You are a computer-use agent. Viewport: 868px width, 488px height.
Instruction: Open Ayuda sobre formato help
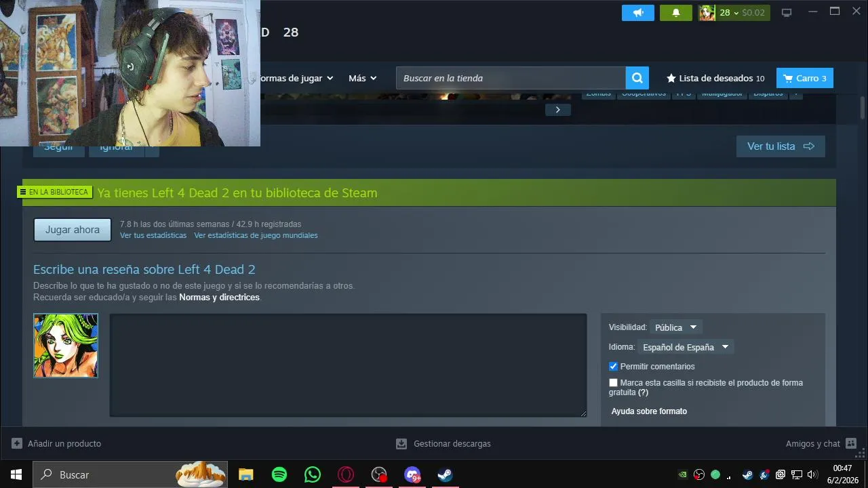click(649, 411)
